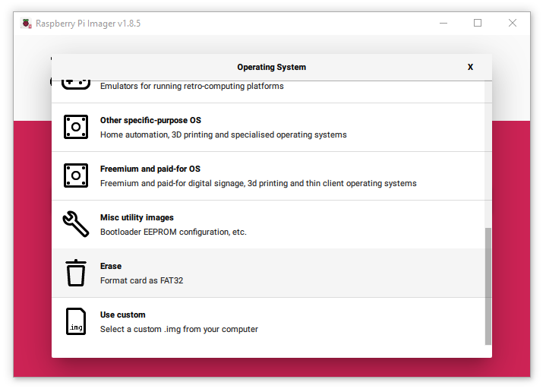Click the OS list scrollbar thumb
This screenshot has height=392, width=546.
coord(488,286)
